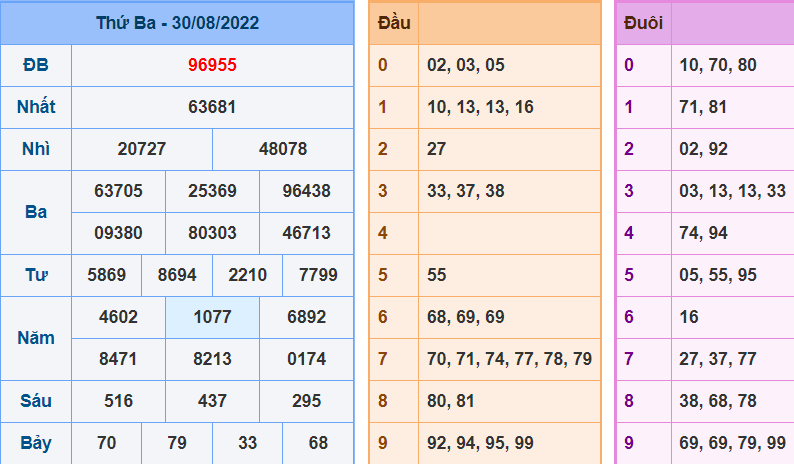Select second prize number 48078
Image resolution: width=794 pixels, height=464 pixels.
pos(283,149)
